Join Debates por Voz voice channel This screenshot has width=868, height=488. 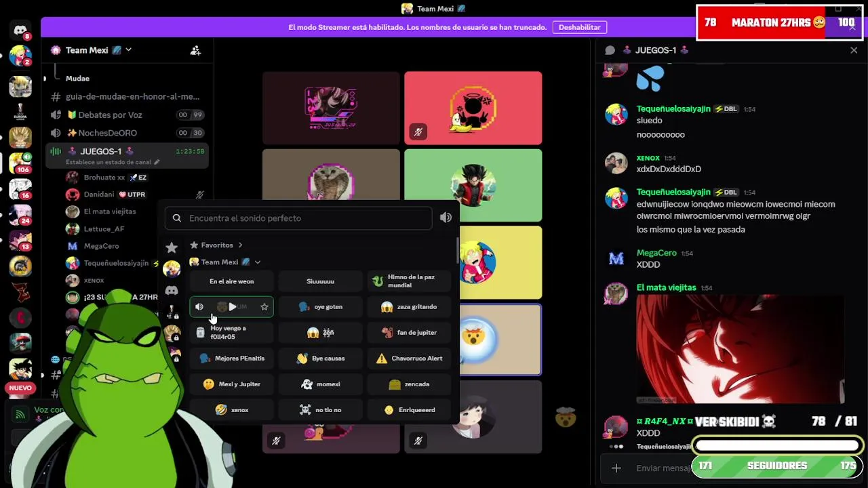click(126, 115)
